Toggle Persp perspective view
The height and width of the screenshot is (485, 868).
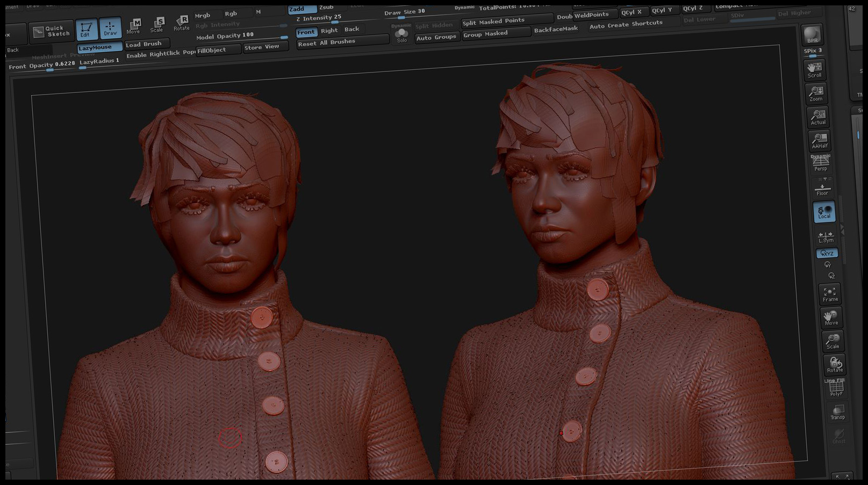tap(821, 163)
